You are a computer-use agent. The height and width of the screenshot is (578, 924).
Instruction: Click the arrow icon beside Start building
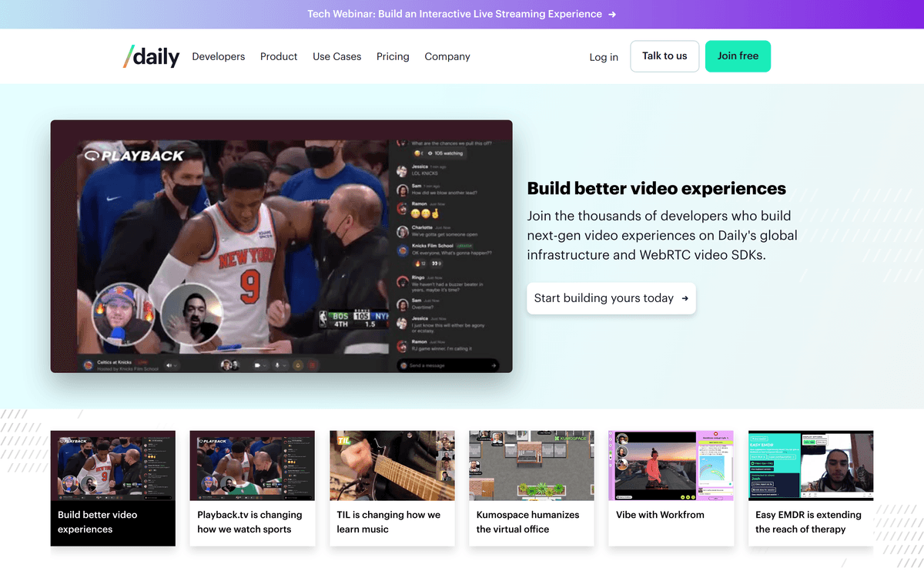coord(685,298)
